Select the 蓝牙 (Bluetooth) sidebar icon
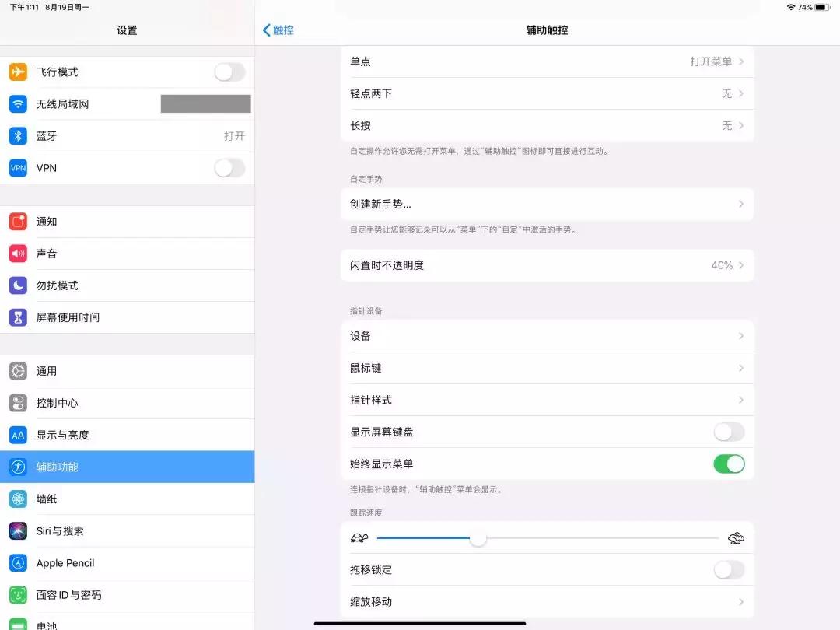 (17, 135)
